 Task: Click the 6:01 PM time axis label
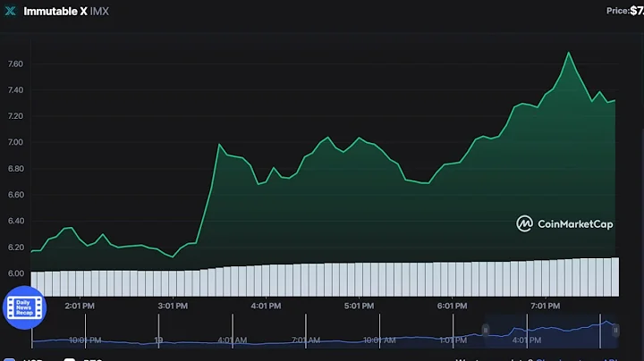coord(453,306)
